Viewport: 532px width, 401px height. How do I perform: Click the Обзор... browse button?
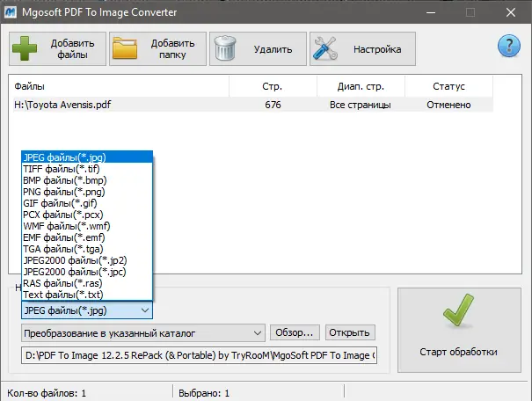click(x=295, y=332)
